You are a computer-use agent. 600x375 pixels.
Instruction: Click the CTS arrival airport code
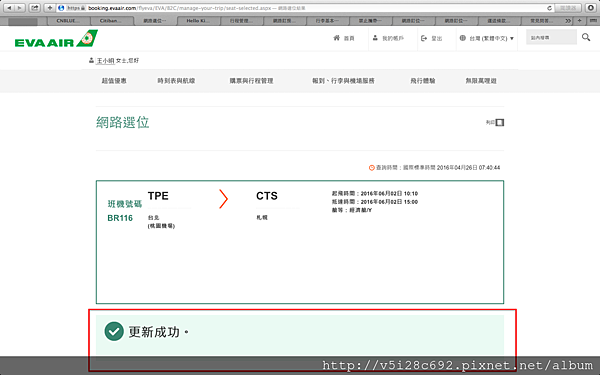click(267, 196)
